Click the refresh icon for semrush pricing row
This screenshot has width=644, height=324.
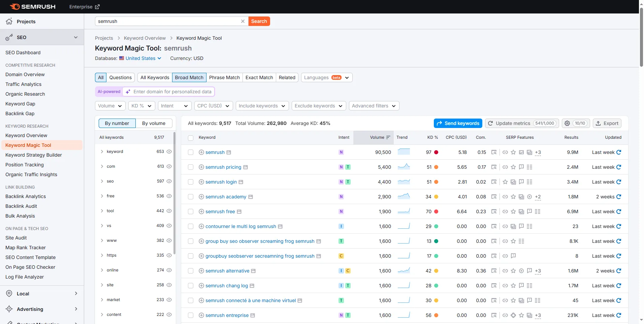point(619,167)
